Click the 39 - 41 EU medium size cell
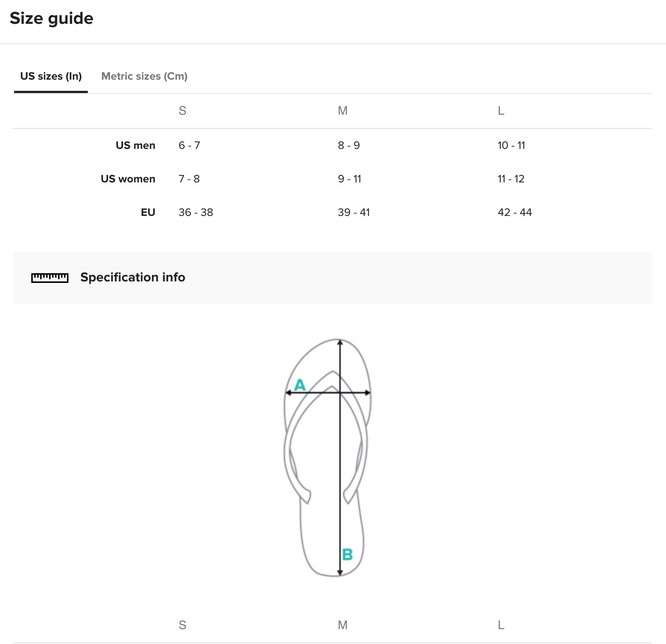Screen dimensions: 666x644 pos(354,212)
